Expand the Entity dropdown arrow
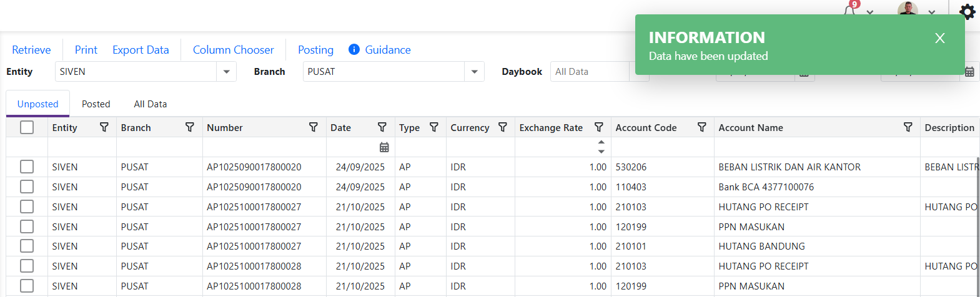 coord(226,72)
